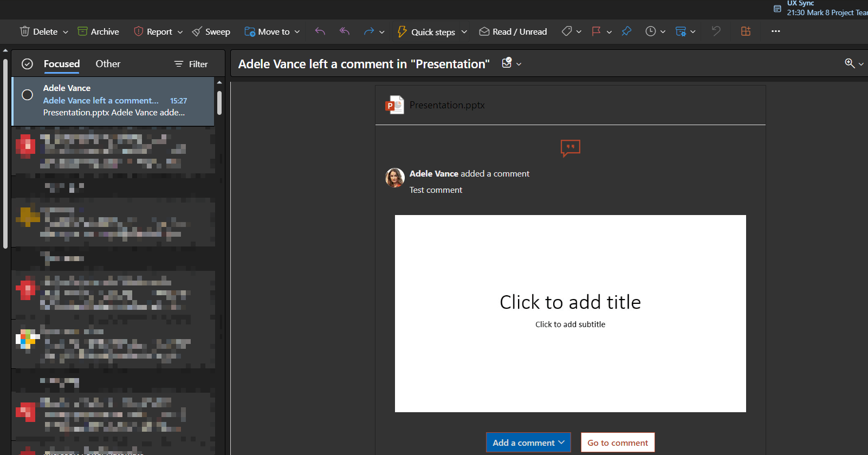Image resolution: width=868 pixels, height=455 pixels.
Task: Toggle the select all messages circle
Action: 27,64
